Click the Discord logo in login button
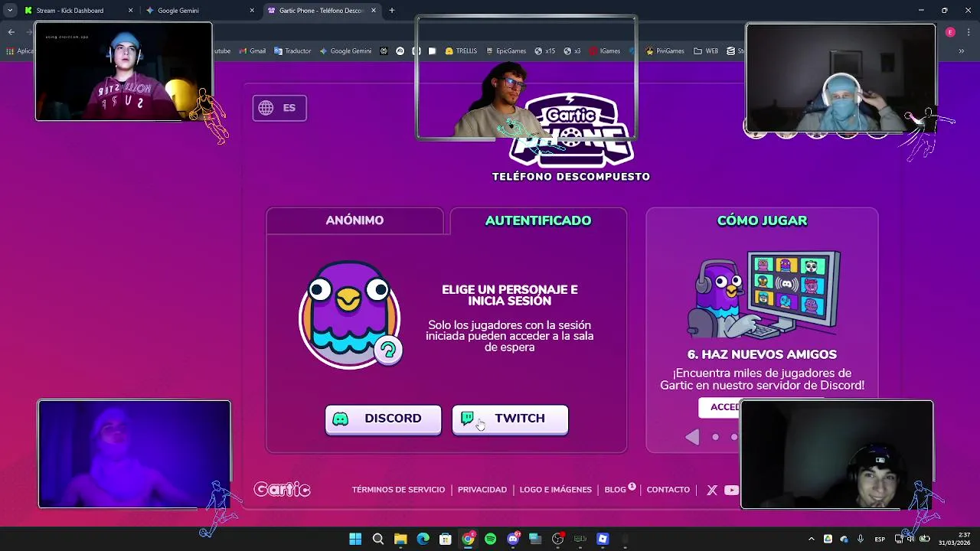This screenshot has height=551, width=980. pyautogui.click(x=341, y=419)
